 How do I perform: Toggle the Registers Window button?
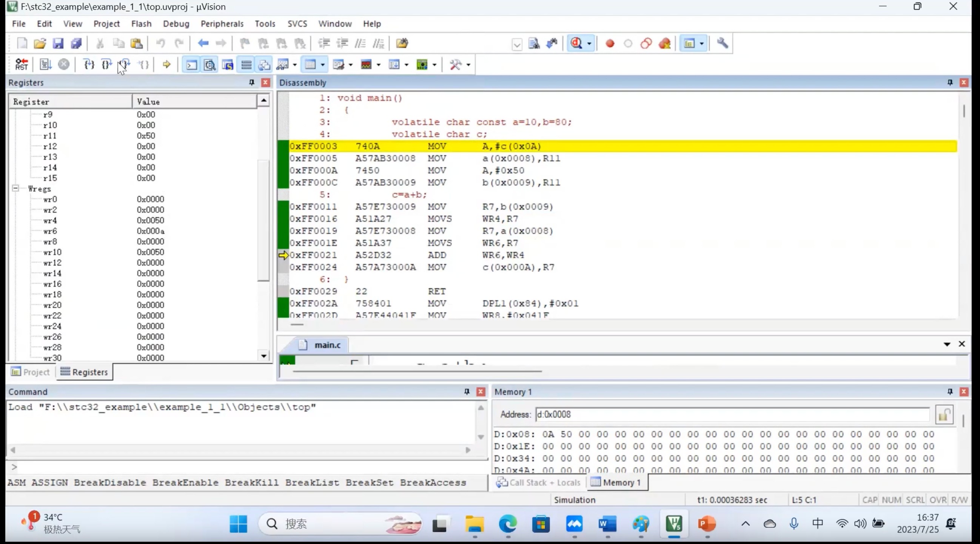pyautogui.click(x=246, y=65)
